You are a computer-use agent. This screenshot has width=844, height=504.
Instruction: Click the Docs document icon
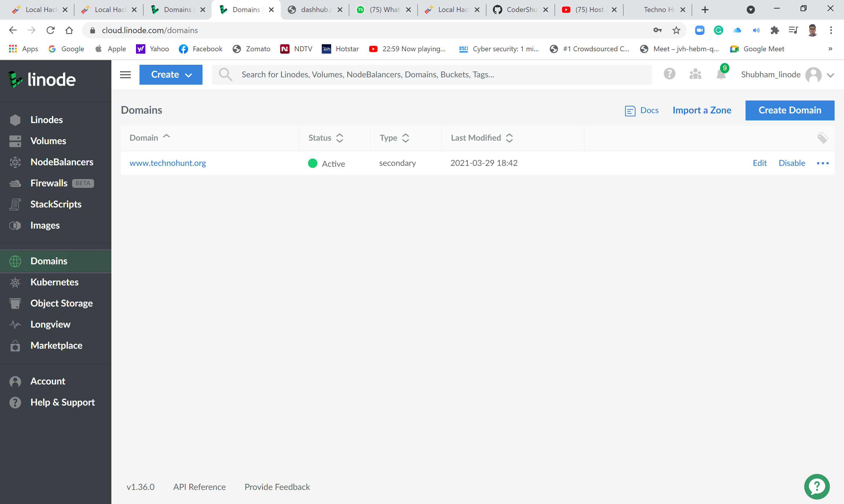pos(630,111)
